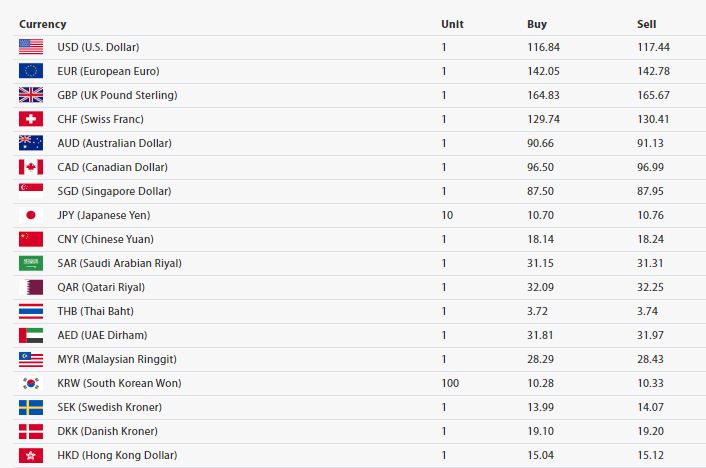Select the South Korean flag icon
This screenshot has height=468, width=706.
coord(31,383)
